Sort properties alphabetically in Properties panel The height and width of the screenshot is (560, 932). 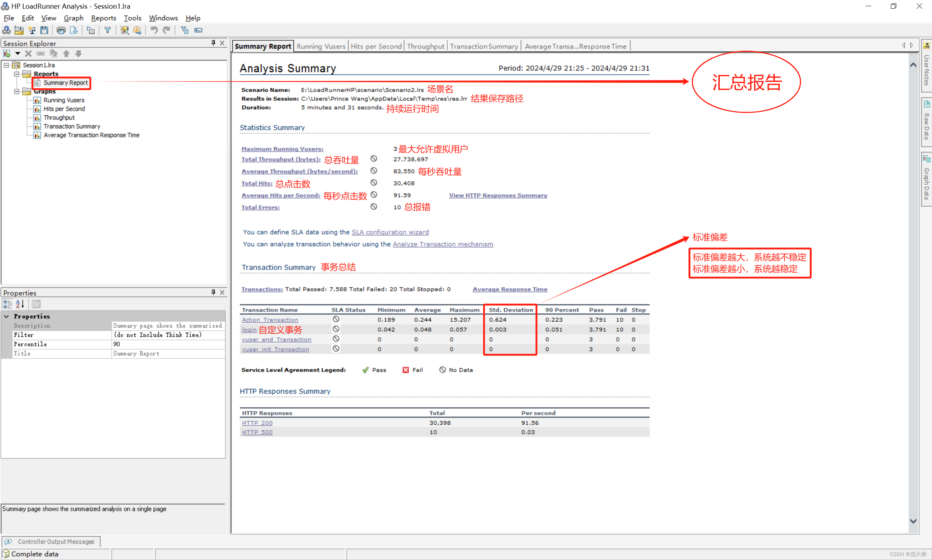click(x=20, y=304)
